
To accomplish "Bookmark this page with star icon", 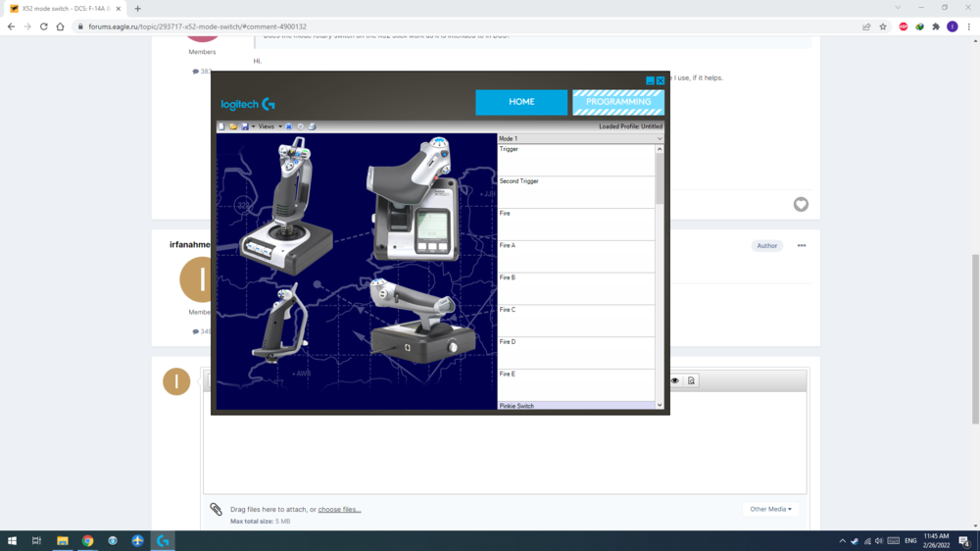I will coord(883,26).
